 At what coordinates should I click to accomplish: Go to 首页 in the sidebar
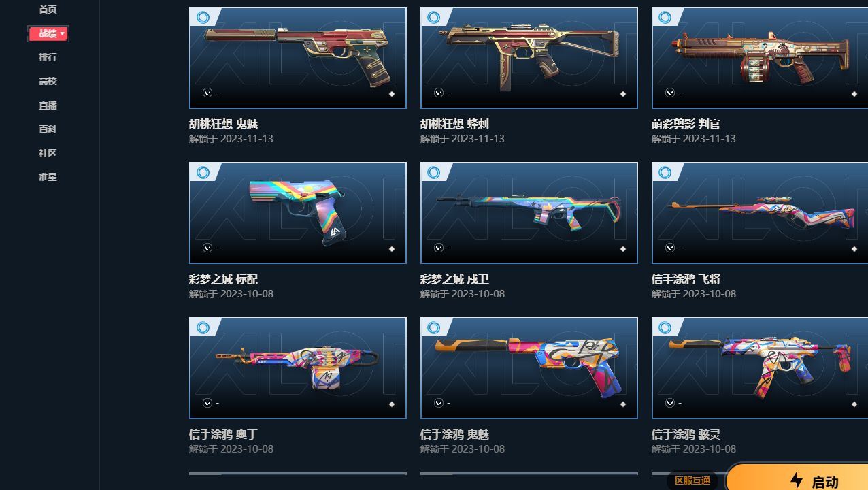pyautogui.click(x=48, y=10)
